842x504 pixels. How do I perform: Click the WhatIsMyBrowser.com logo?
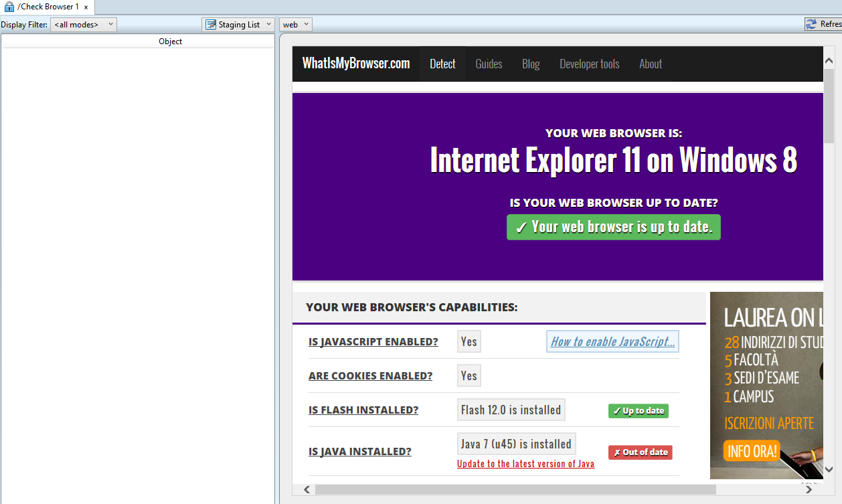click(x=356, y=64)
